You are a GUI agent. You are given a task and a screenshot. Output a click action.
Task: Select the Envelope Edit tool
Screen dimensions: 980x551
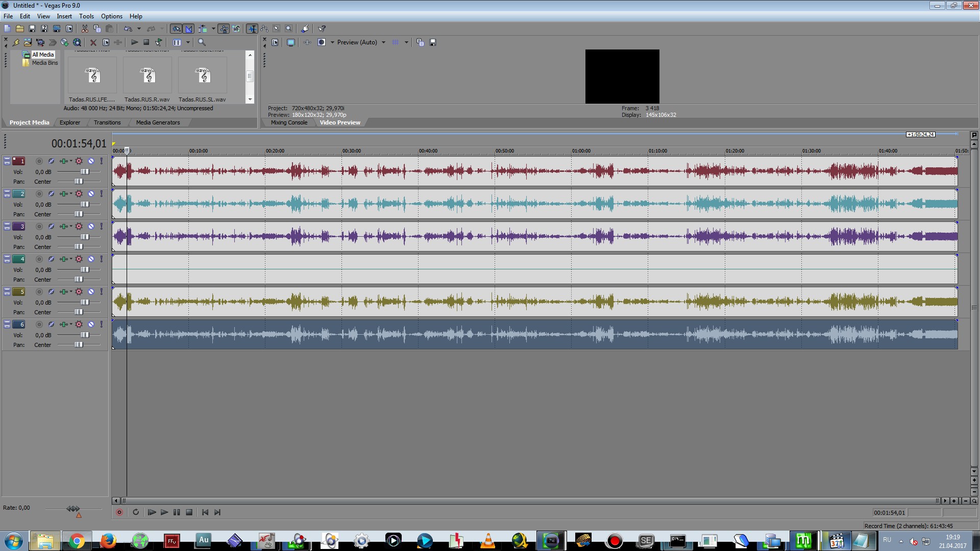264,29
